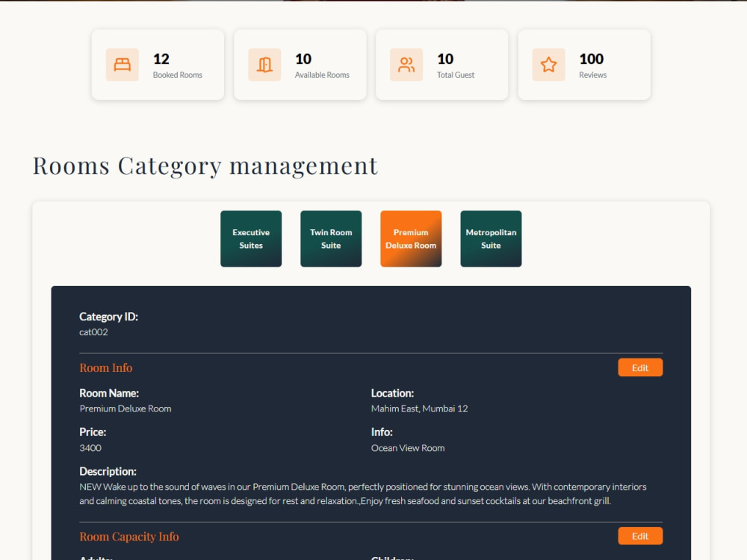
Task: Click the Reviews label
Action: click(x=592, y=75)
